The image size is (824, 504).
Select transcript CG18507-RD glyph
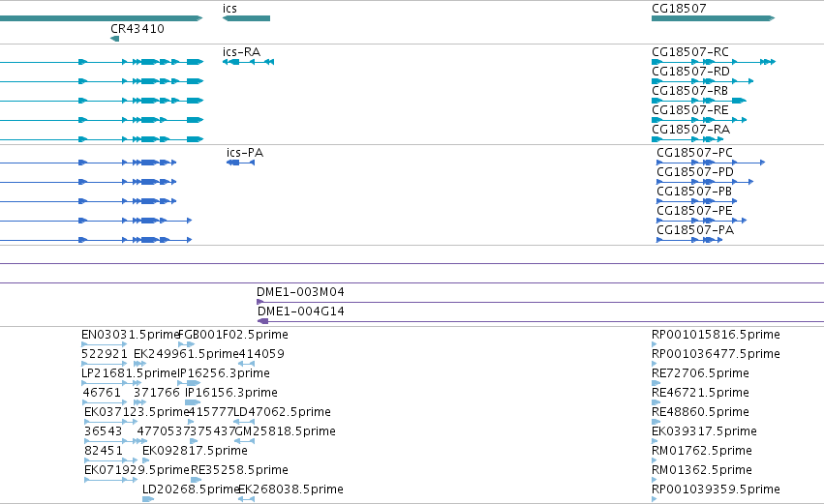click(703, 81)
